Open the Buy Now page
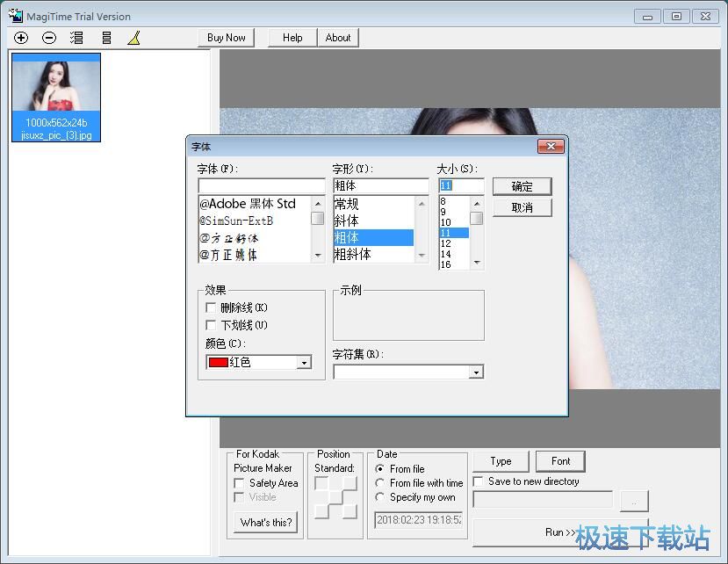 [x=226, y=38]
